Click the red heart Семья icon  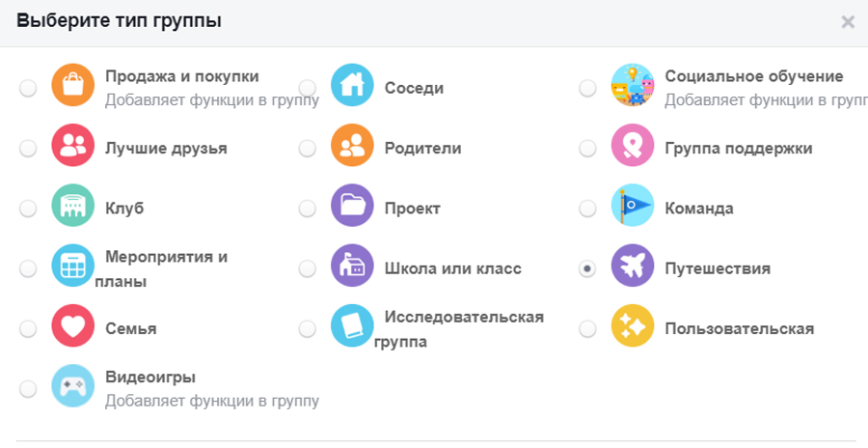point(72,326)
